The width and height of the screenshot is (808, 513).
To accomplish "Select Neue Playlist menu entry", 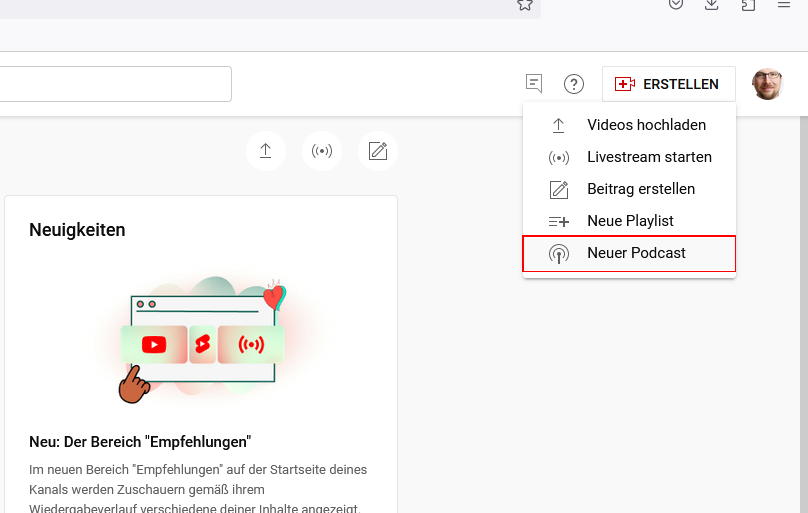I will 629,221.
